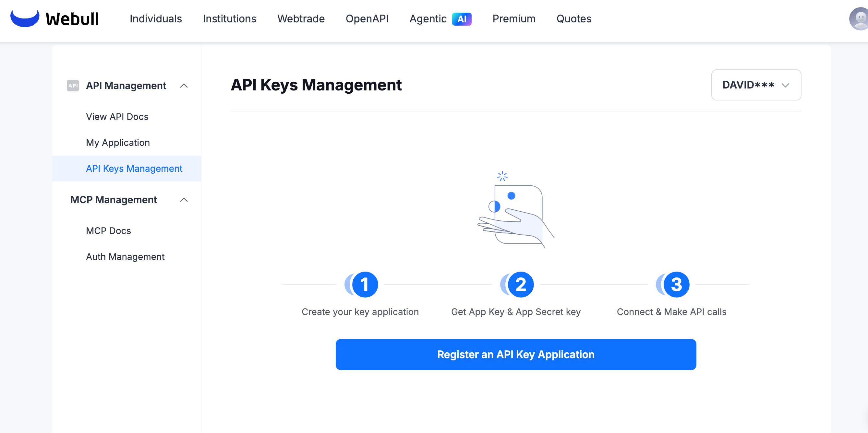Click the API Keys Management page heading
Image resolution: width=868 pixels, height=433 pixels.
click(x=316, y=85)
